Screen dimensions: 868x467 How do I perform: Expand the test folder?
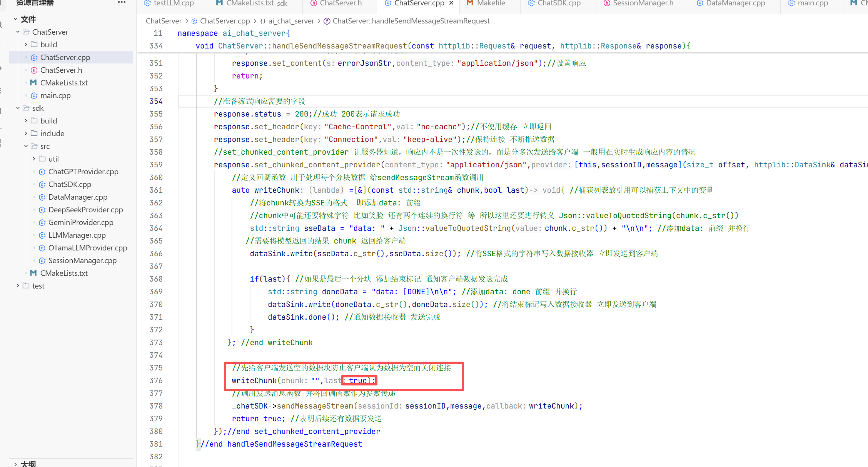point(18,286)
